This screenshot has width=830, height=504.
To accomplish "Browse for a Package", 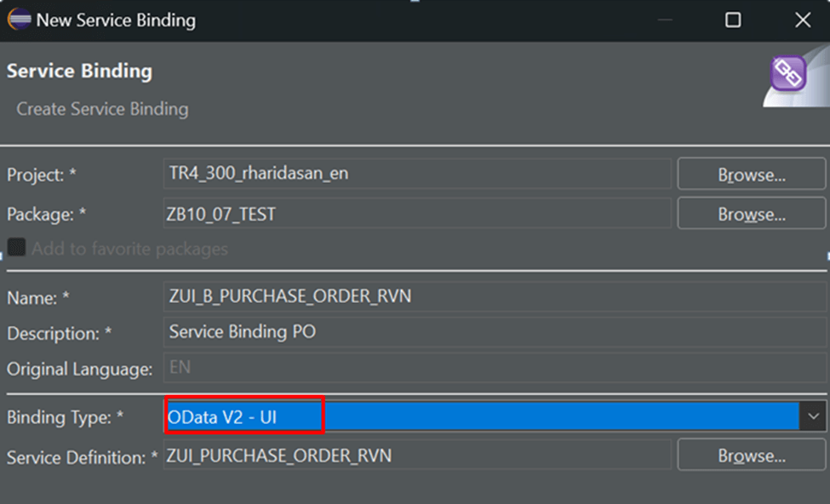I will (751, 214).
